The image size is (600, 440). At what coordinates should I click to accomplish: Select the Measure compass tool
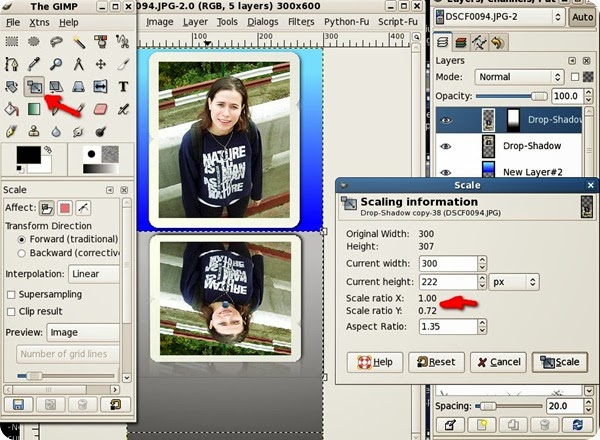pyautogui.click(x=79, y=64)
